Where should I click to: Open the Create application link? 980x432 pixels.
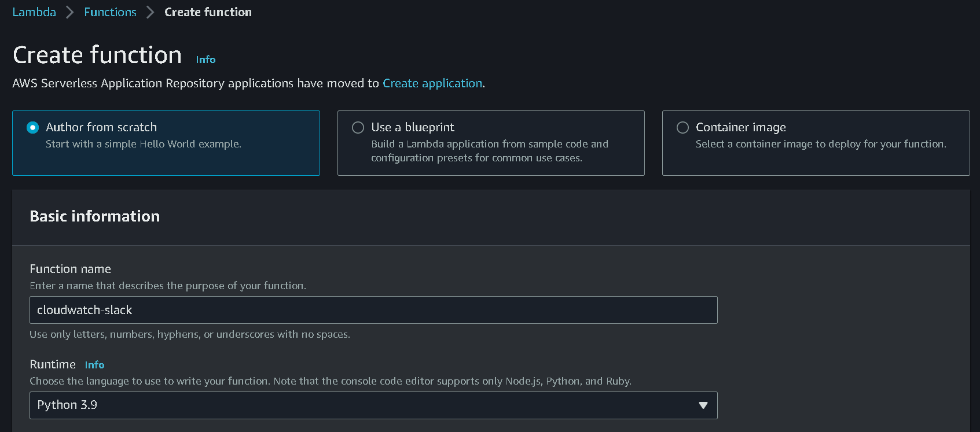[432, 83]
